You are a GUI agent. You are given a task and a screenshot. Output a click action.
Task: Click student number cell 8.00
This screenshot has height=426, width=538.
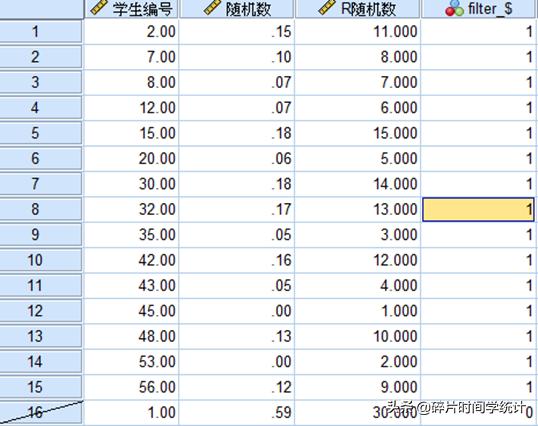click(131, 82)
